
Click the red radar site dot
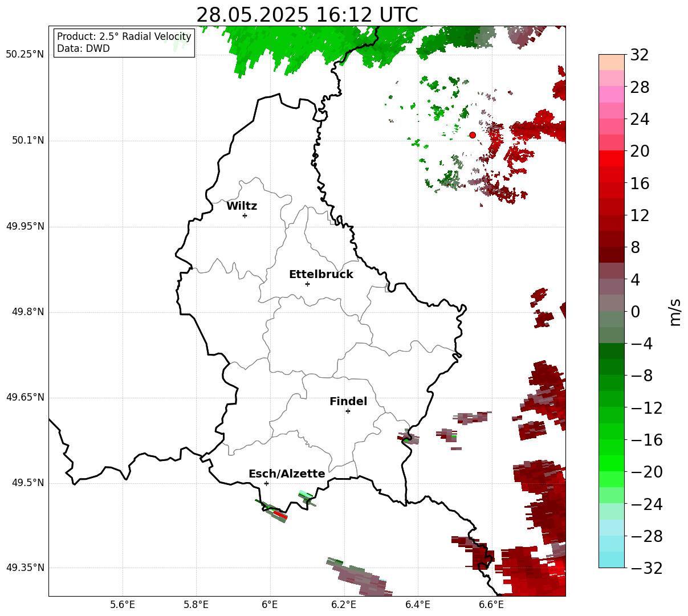(473, 135)
